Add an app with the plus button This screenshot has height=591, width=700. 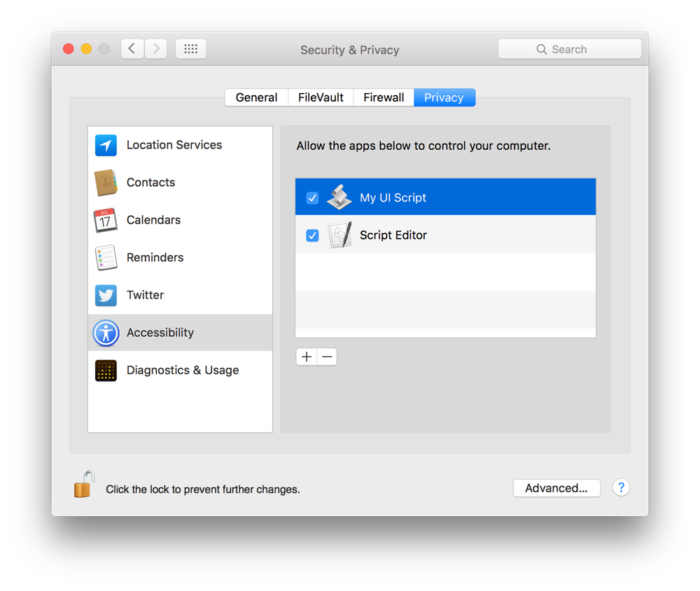pyautogui.click(x=307, y=357)
